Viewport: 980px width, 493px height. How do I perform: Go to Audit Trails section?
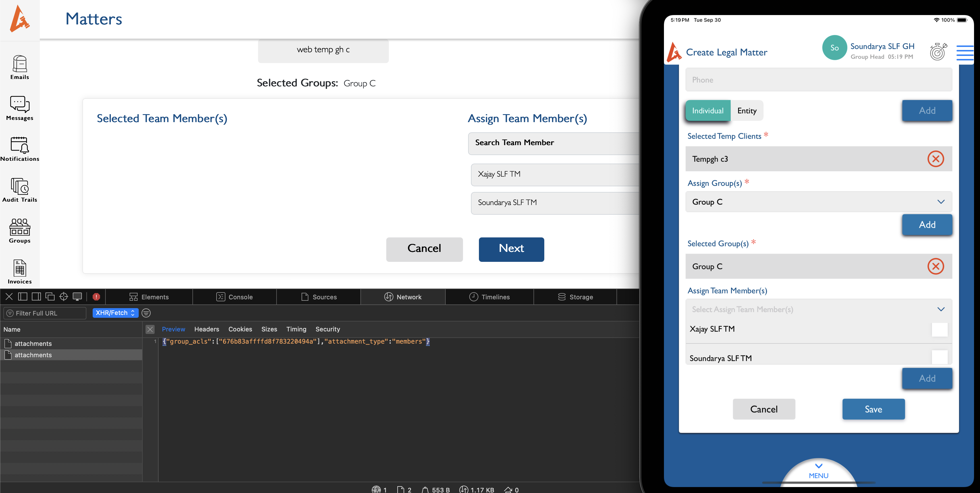[19, 190]
